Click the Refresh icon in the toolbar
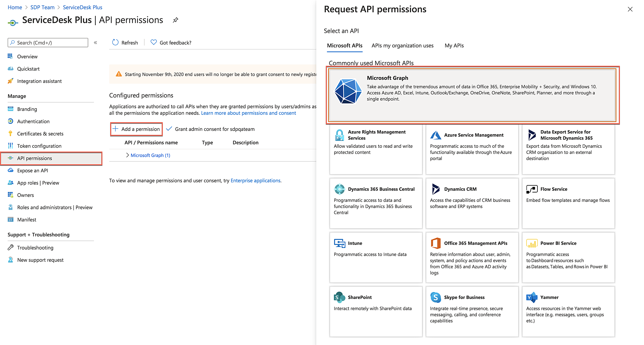 [x=115, y=43]
